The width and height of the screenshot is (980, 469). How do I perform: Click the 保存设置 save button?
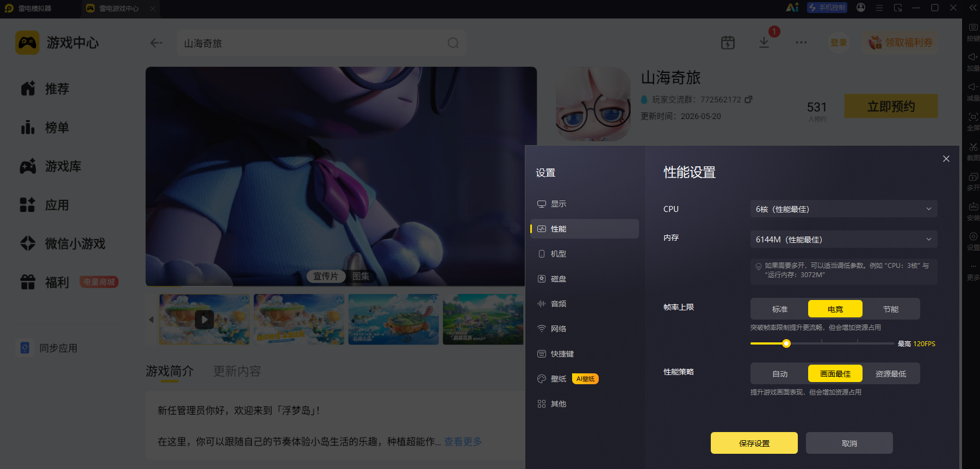pos(754,443)
